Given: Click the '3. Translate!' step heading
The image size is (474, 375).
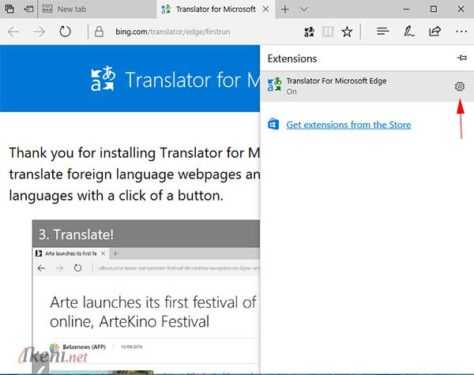Looking at the screenshot, I should (76, 235).
